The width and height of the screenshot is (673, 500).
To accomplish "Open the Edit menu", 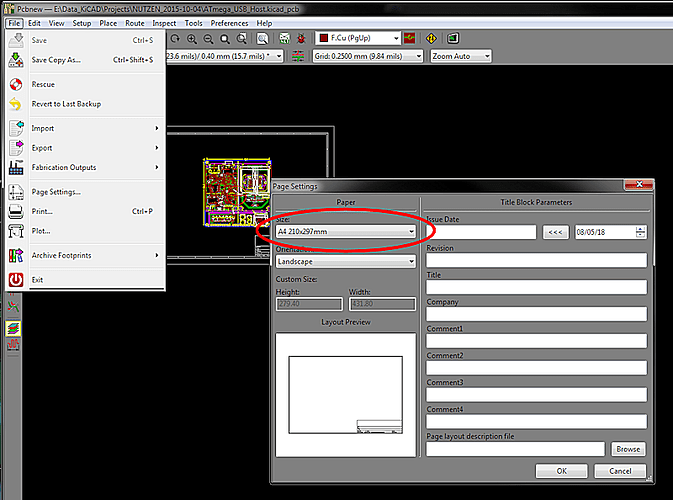I will (x=34, y=23).
